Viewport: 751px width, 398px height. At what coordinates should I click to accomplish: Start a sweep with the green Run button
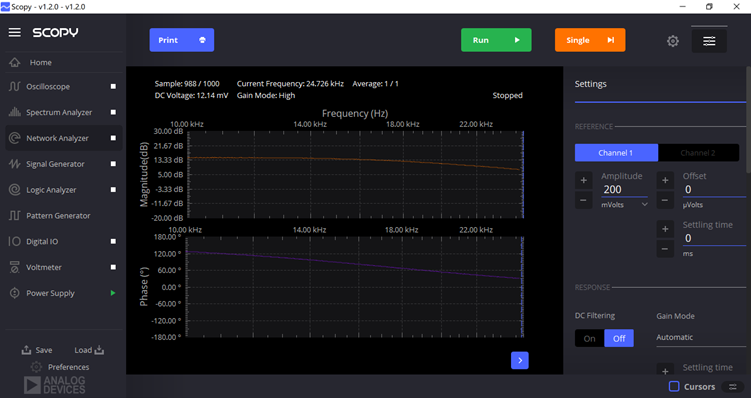tap(496, 40)
